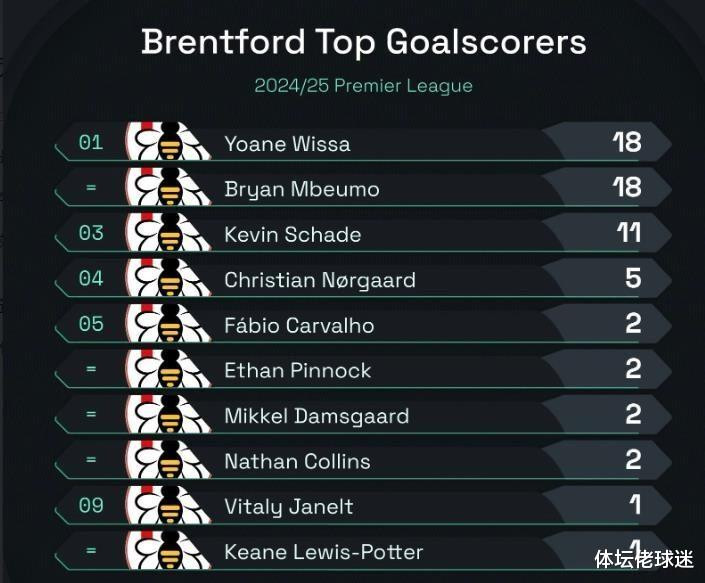Image resolution: width=705 pixels, height=583 pixels.
Task: Click the bee logo next to Christian Nørgaard
Action: pos(168,277)
